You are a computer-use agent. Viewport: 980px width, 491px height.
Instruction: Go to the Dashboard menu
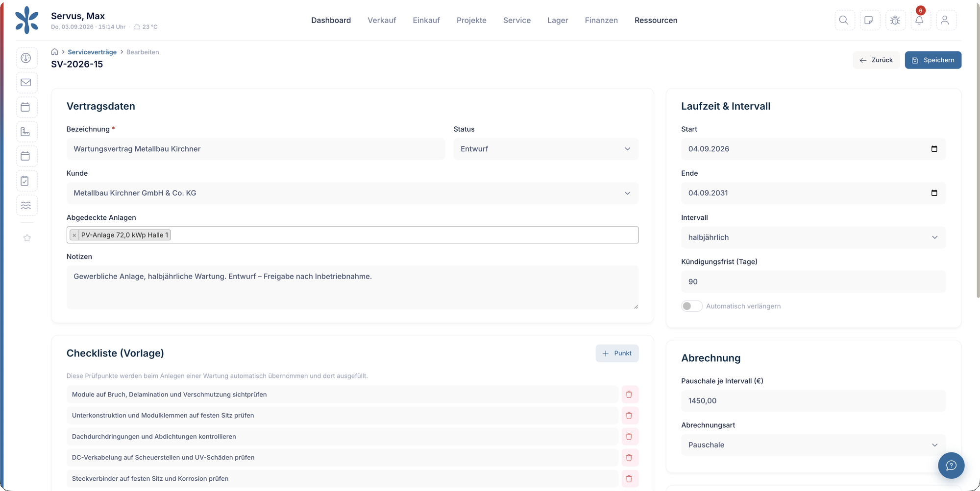(x=331, y=20)
